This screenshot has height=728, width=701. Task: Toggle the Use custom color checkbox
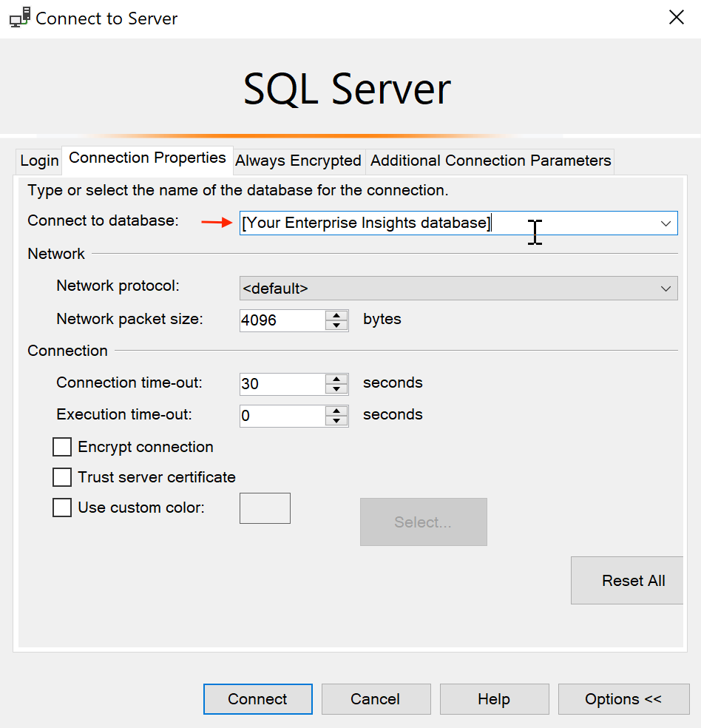click(x=62, y=508)
